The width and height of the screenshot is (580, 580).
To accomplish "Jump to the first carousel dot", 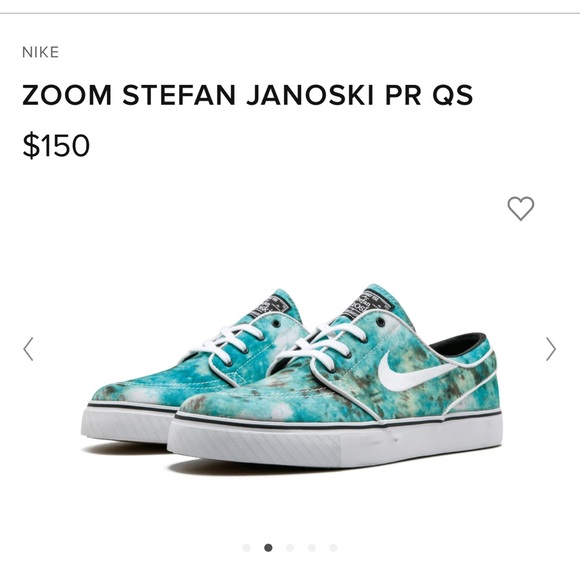I will (247, 547).
